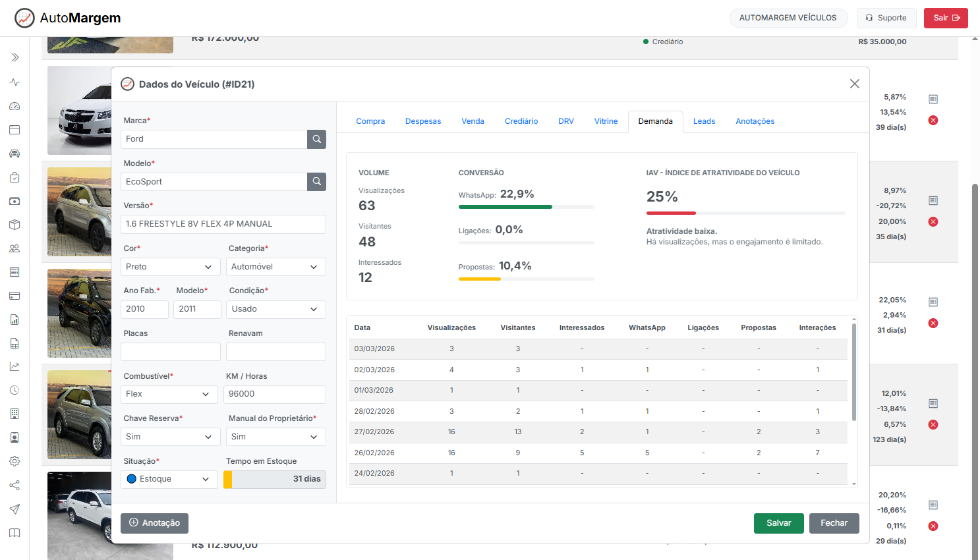
Task: Switch to the Crediário tab
Action: point(521,121)
